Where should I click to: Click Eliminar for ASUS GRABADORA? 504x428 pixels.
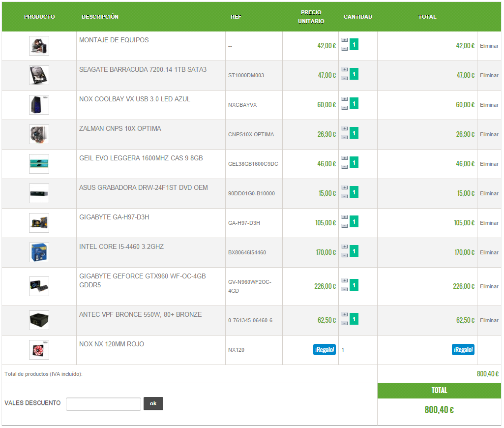pos(489,193)
